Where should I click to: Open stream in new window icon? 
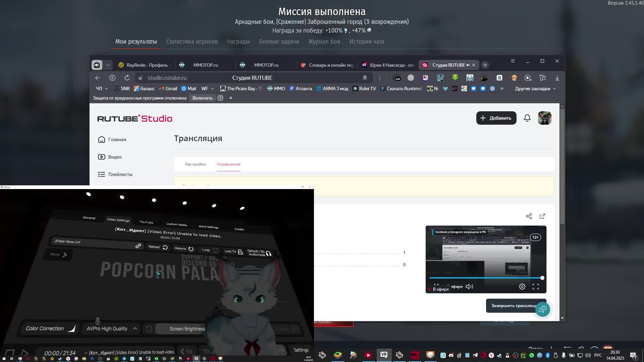click(542, 216)
